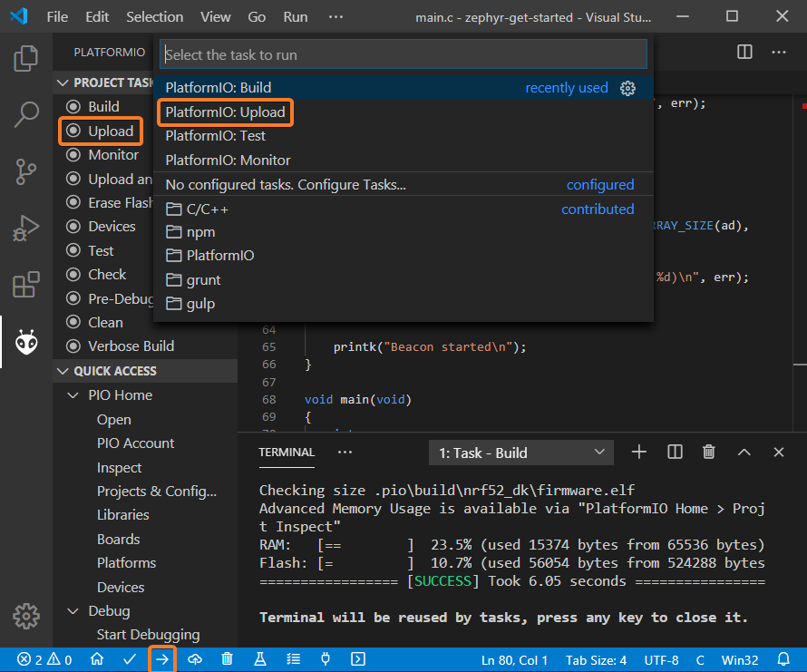Open PlatformIO terminal icon in status bar
The width and height of the screenshot is (807, 672).
point(358,659)
